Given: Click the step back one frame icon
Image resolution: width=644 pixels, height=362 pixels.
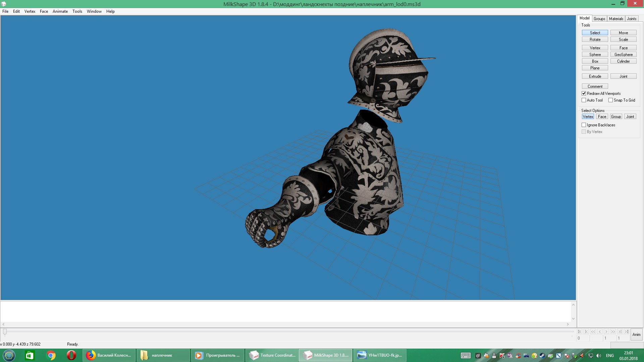Looking at the screenshot, I should point(600,331).
